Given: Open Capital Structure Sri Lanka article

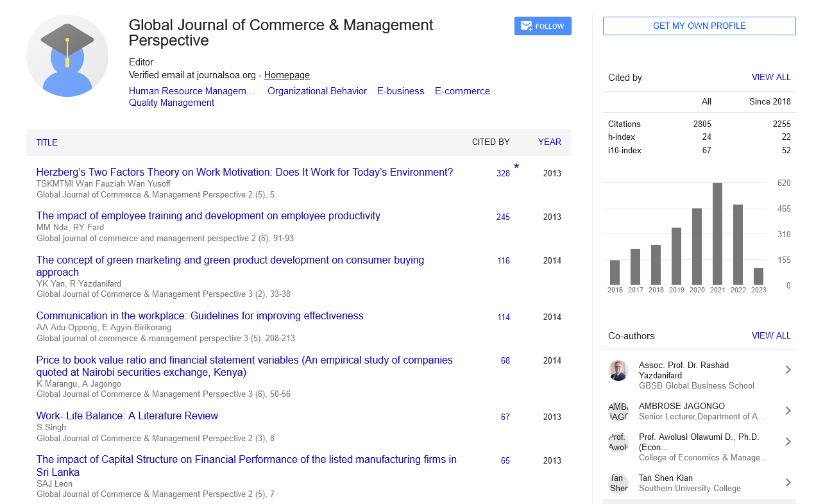Looking at the screenshot, I should pyautogui.click(x=246, y=466).
